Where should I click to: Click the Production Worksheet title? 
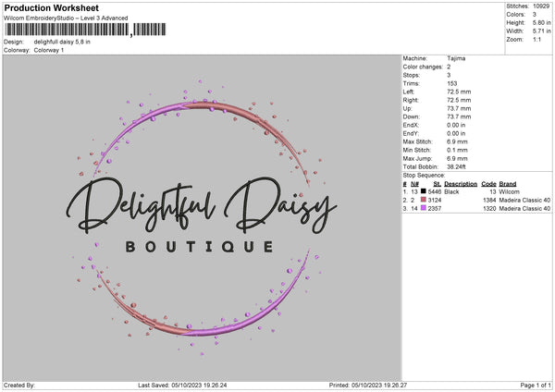coord(51,7)
